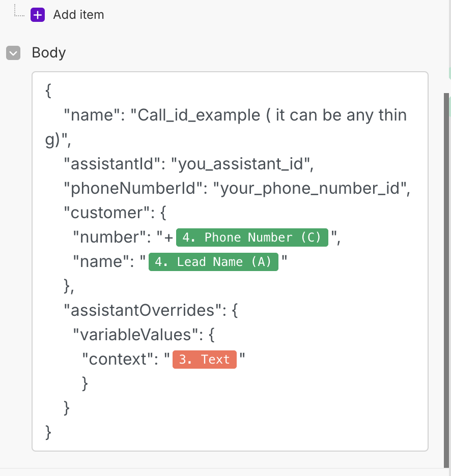Click the you_assistant_id value text
The width and height of the screenshot is (451, 476).
pyautogui.click(x=241, y=164)
